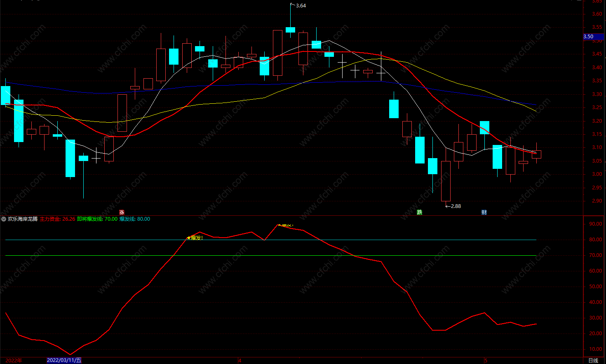Image resolution: width=606 pixels, height=364 pixels.
Task: Click the 50.00 indicator axis label
Action: 596,287
